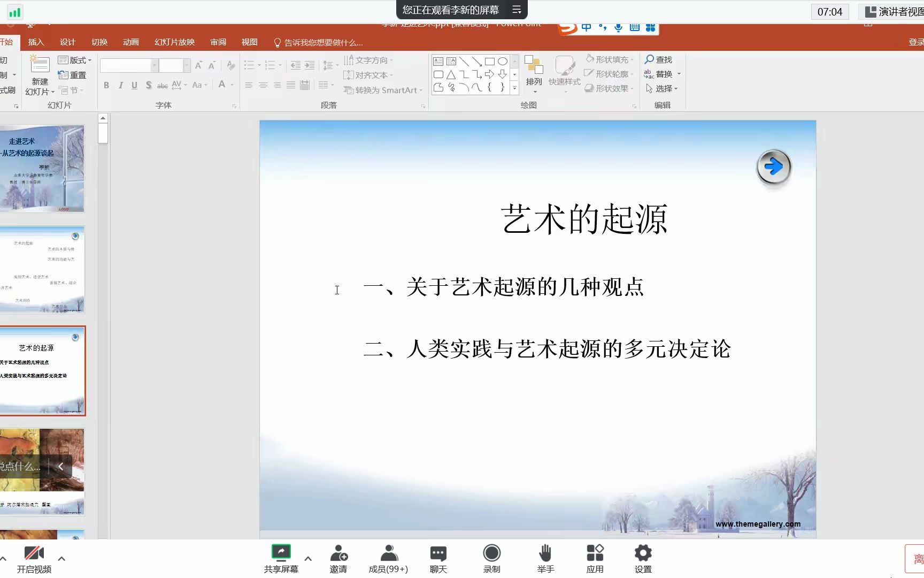The height and width of the screenshot is (578, 924).
Task: Select the triangle shape
Action: tap(451, 74)
